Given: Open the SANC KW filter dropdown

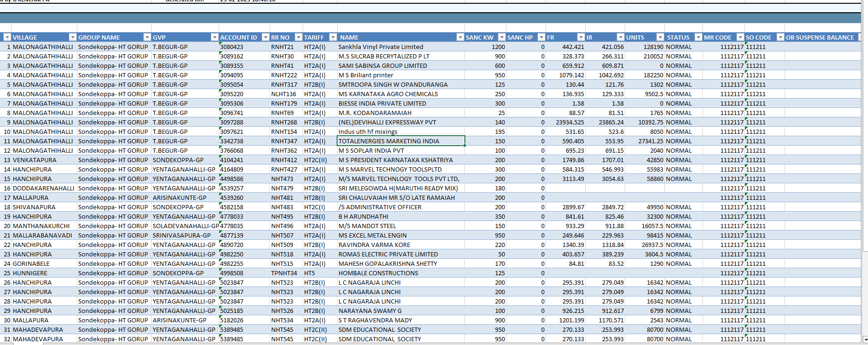Looking at the screenshot, I should click(502, 37).
